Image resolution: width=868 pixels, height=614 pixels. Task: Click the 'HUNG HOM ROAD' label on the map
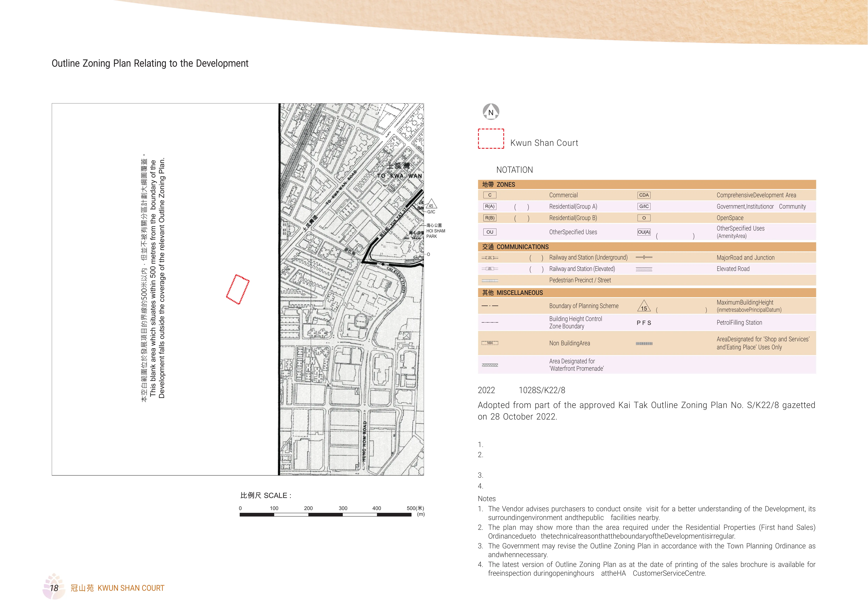tap(364, 441)
